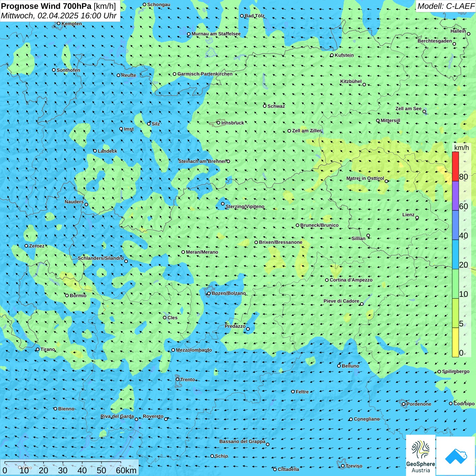Click the Lienz city label
Viewport: 476px width, 476px height.
pyautogui.click(x=408, y=215)
